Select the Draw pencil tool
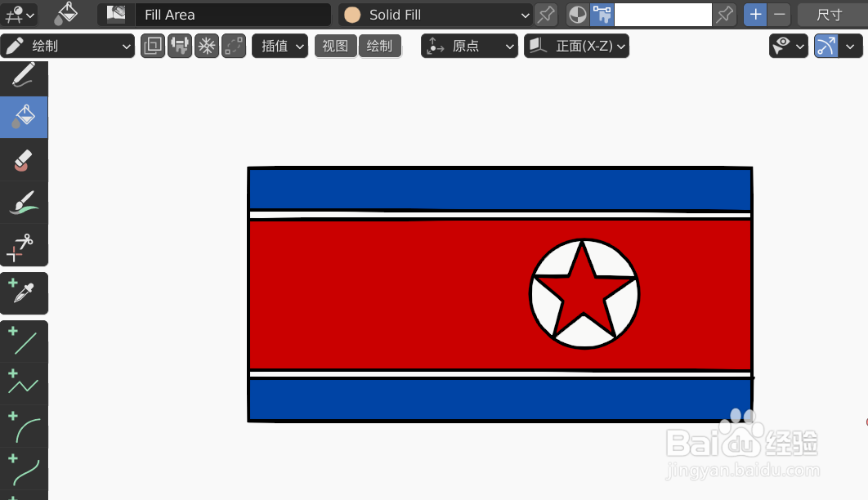868x500 pixels. [24, 78]
